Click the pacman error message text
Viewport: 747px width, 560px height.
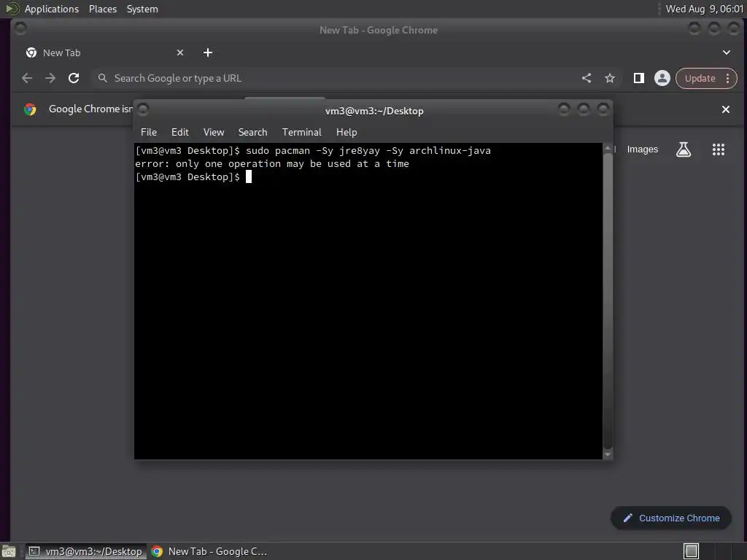point(272,164)
